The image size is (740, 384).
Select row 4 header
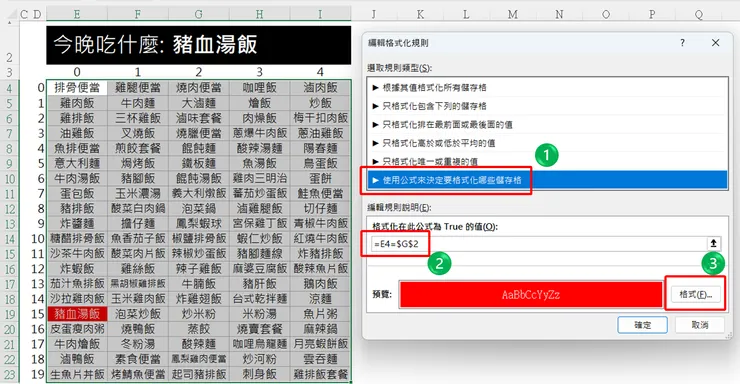[x=9, y=88]
